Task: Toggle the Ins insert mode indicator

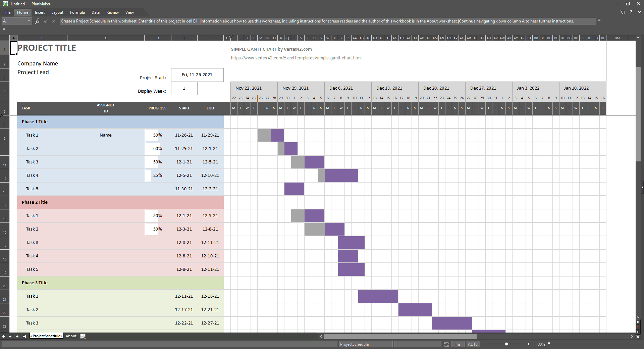Action: click(458, 344)
